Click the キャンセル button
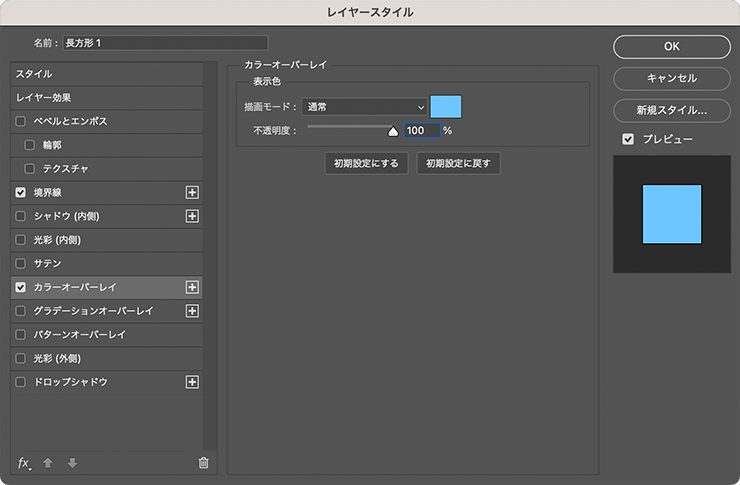 coord(672,78)
